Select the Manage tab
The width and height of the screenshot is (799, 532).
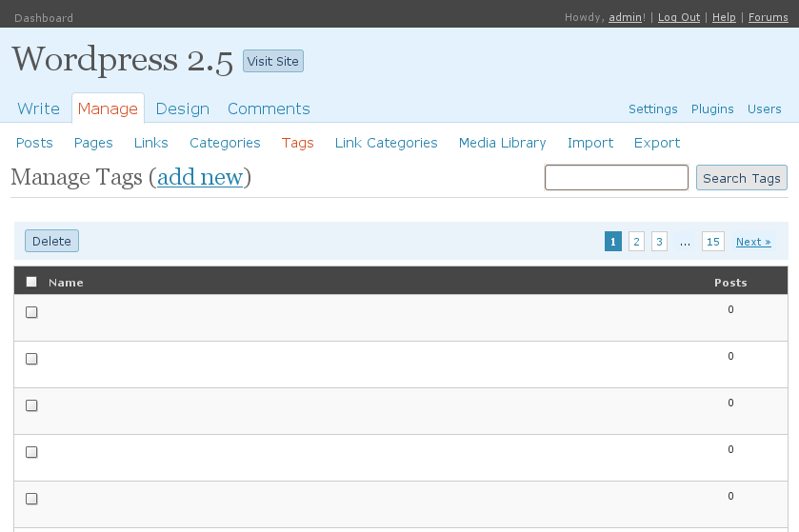108,108
